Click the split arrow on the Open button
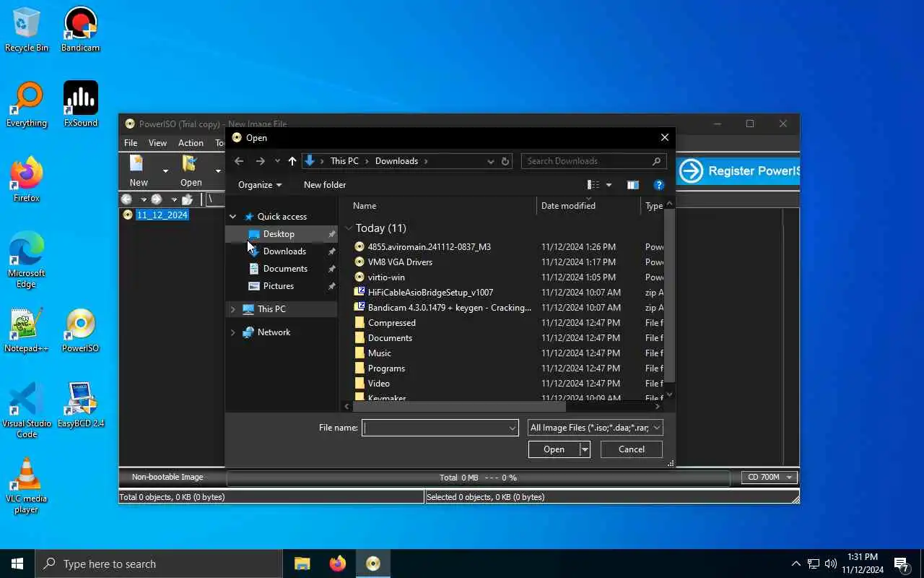Viewport: 924px width, 578px height. click(585, 449)
